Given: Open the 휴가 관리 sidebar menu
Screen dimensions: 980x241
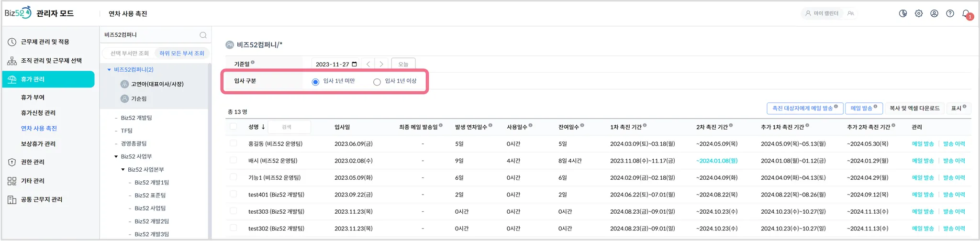Looking at the screenshot, I should (48, 79).
